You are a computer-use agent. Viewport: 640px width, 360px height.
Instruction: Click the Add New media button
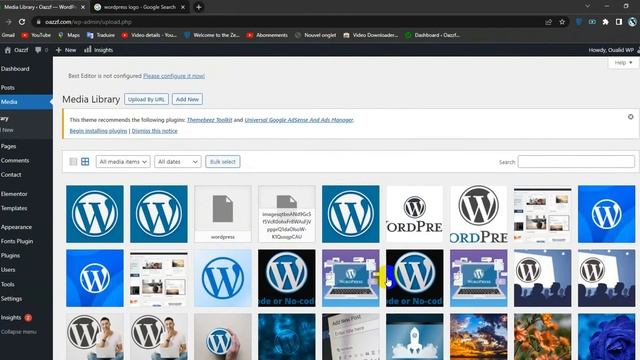(187, 99)
